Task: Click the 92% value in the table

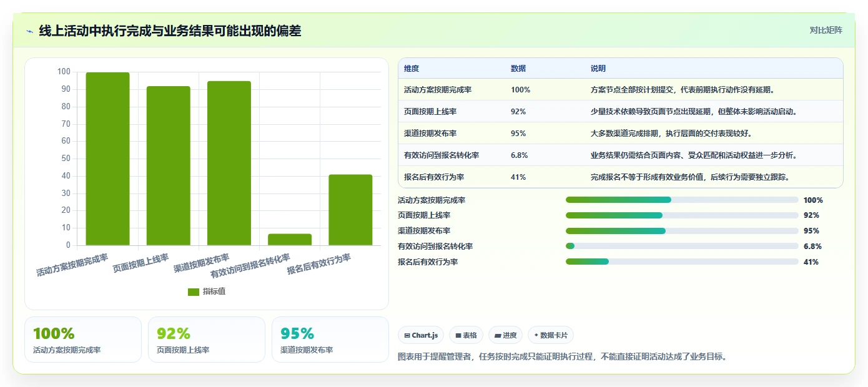Action: 518,112
